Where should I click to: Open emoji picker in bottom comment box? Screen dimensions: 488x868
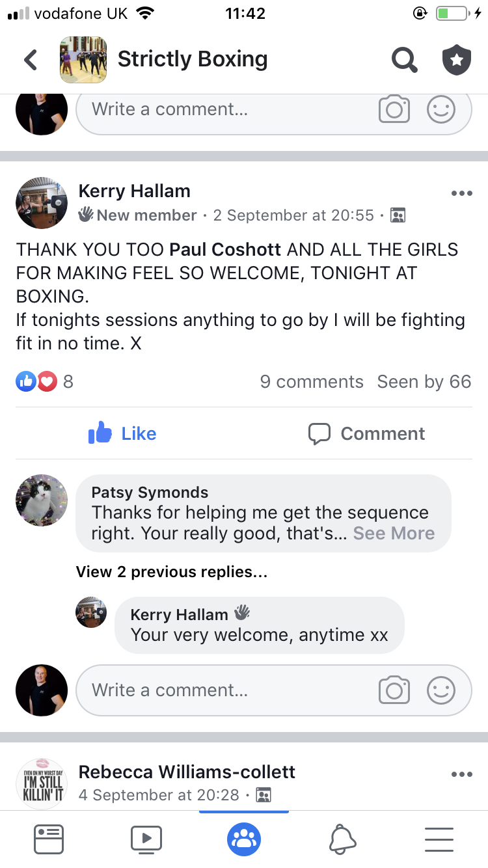[441, 690]
